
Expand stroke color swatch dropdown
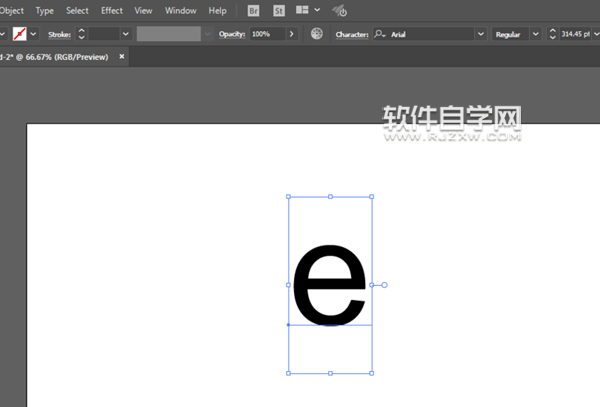click(x=33, y=34)
